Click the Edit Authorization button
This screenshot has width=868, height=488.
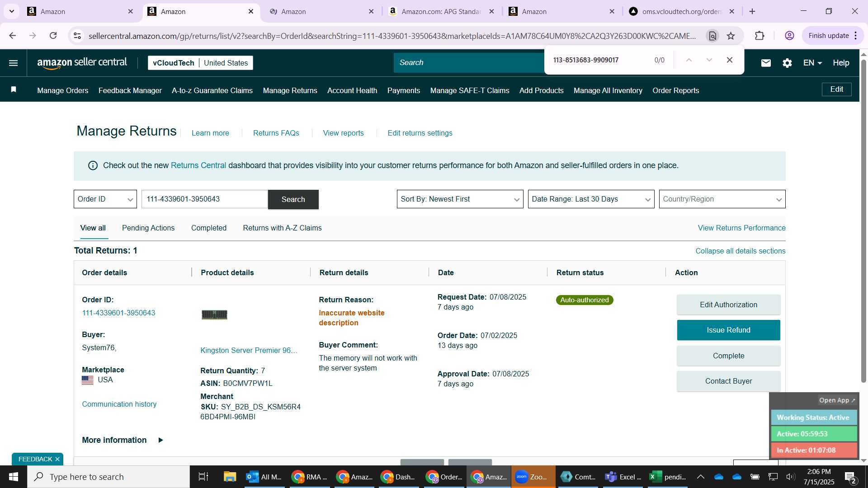(728, 305)
